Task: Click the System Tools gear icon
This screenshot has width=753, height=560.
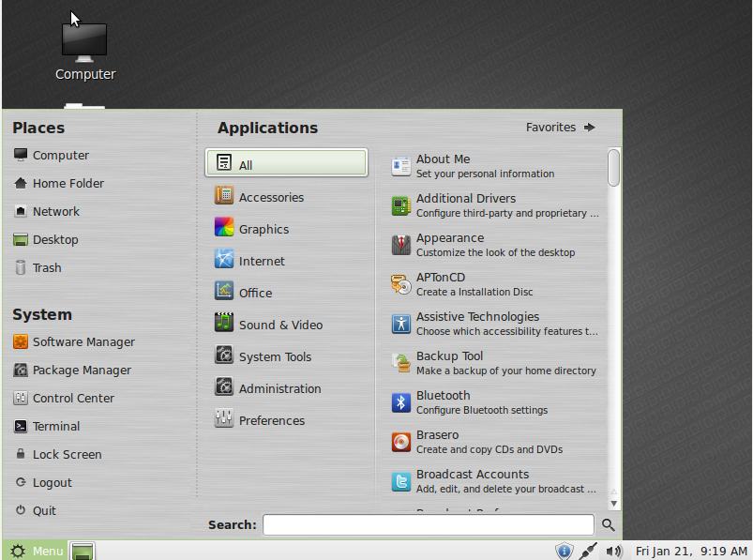Action: 224,355
